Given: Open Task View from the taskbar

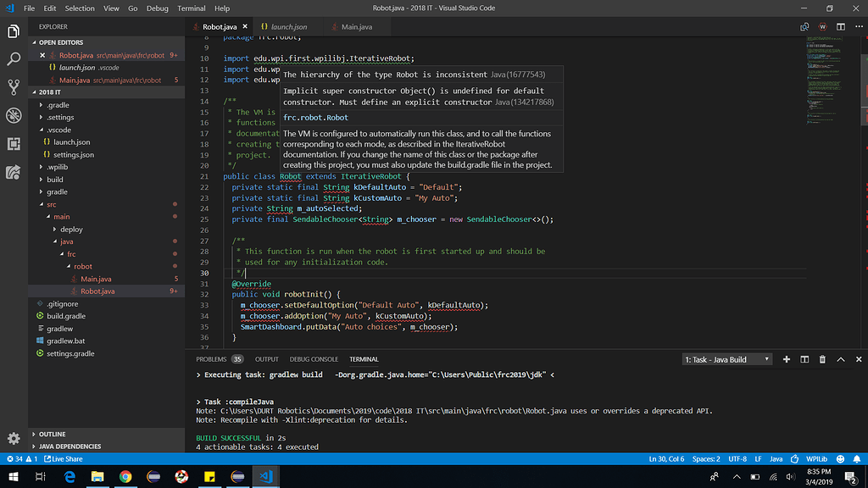Looking at the screenshot, I should (41, 476).
